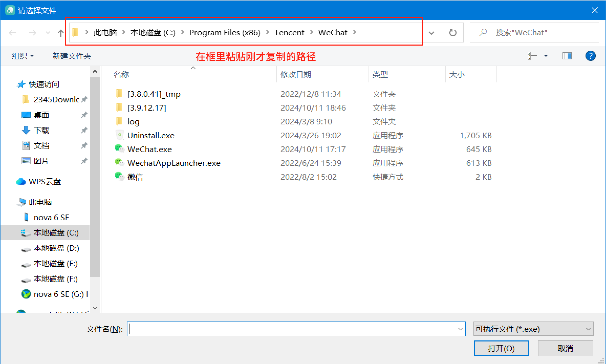606x364 pixels.
Task: Click the navigation pane vertical scrollbar
Action: 95,177
